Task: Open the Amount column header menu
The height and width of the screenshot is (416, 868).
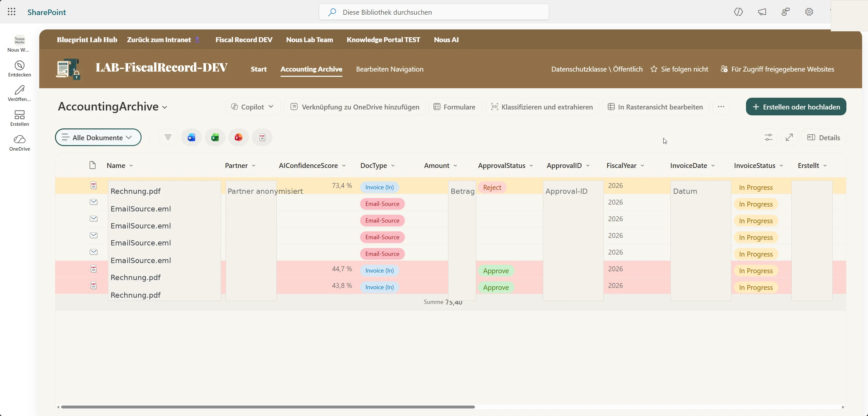Action: coord(441,166)
